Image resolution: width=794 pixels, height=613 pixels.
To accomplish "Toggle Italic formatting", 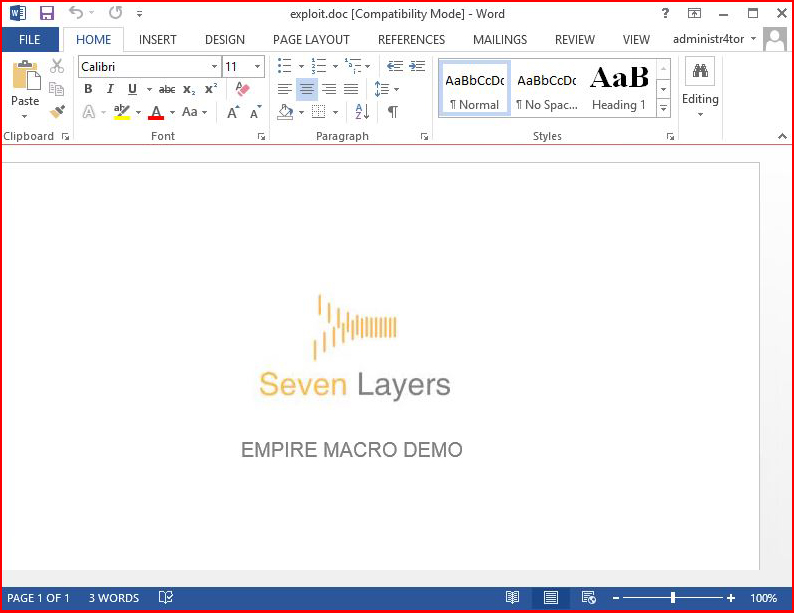I will [x=110, y=89].
